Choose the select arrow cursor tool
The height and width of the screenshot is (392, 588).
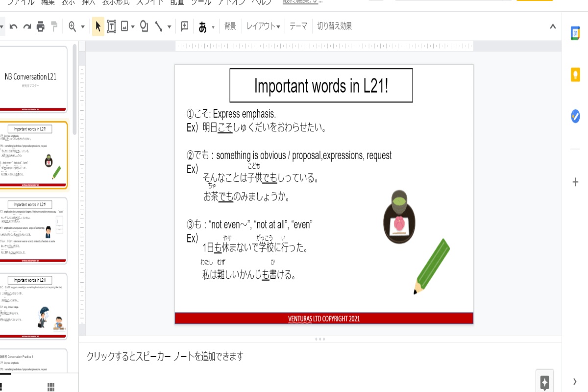click(x=98, y=26)
